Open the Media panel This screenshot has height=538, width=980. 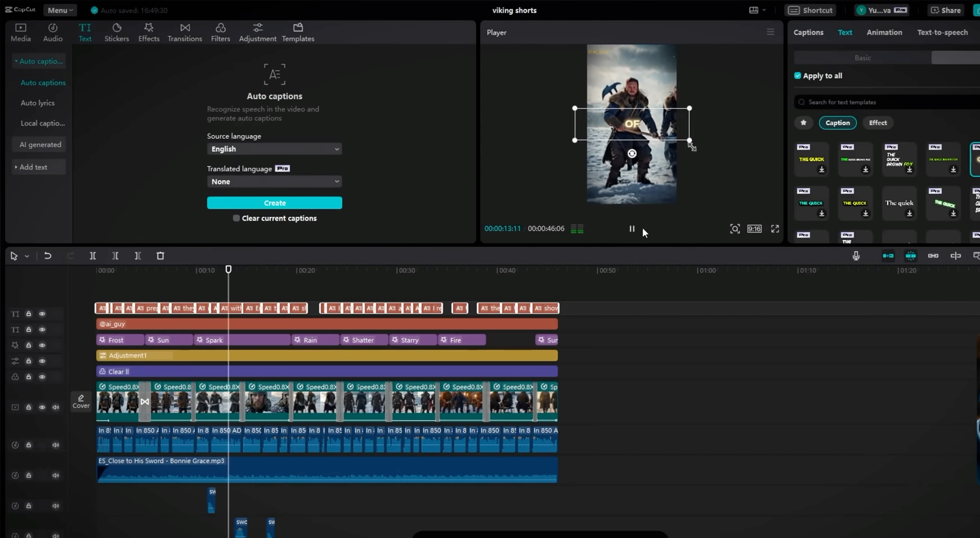pos(21,33)
